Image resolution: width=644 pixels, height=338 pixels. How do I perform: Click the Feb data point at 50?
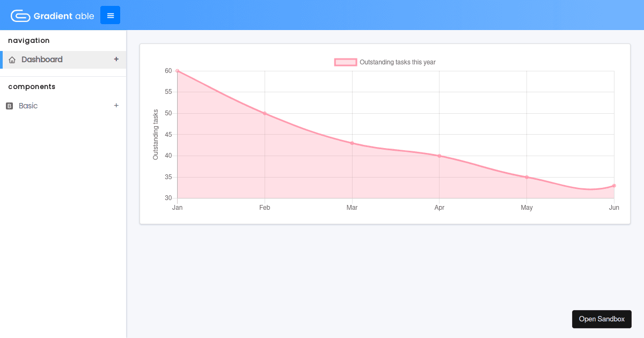[x=265, y=113]
